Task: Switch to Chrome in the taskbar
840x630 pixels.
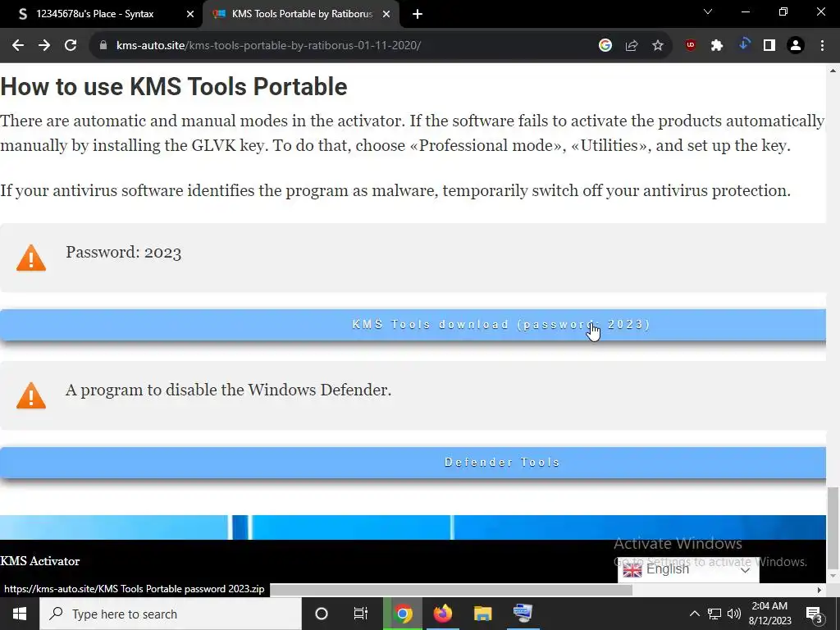Action: click(403, 614)
